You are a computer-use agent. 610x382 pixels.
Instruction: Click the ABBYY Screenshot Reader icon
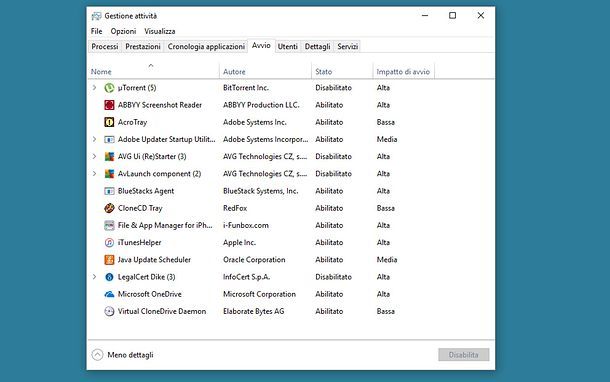(x=109, y=105)
